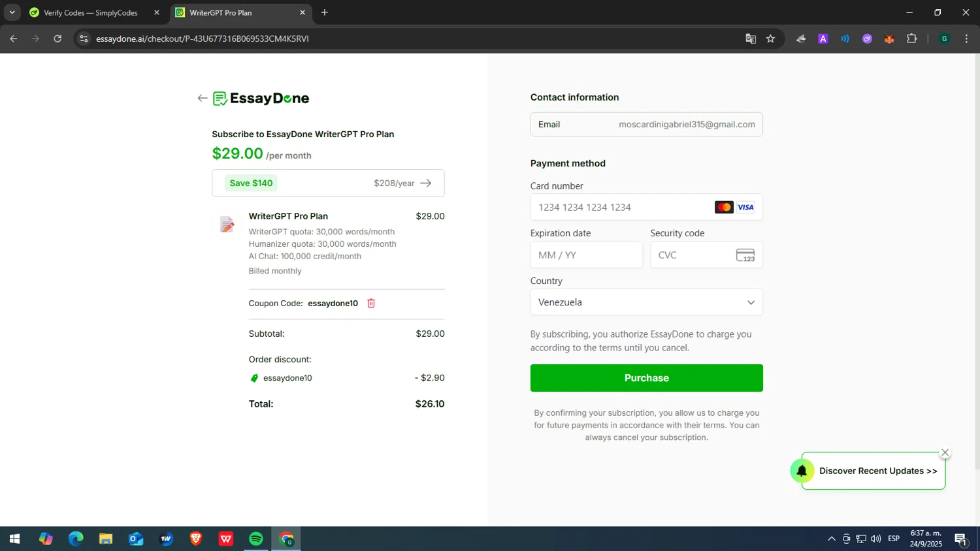980x551 pixels.
Task: Open the Extensions puzzle icon
Action: pyautogui.click(x=912, y=39)
